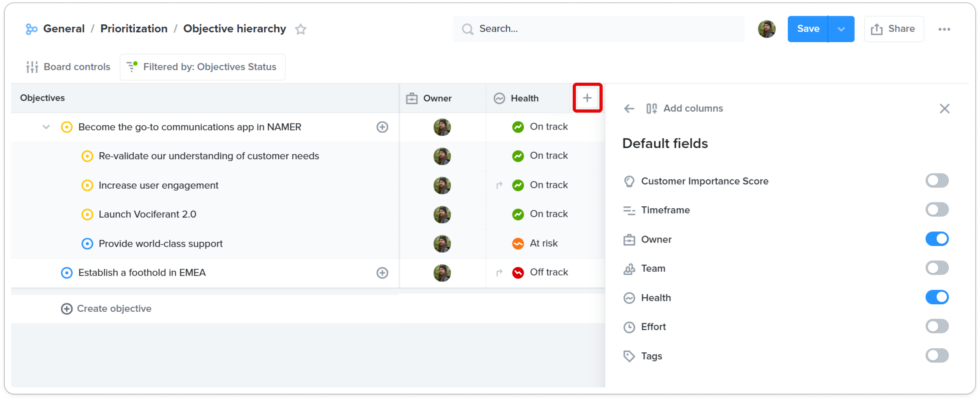Click the Customer Importance Score lightbulb icon
The height and width of the screenshot is (400, 980).
point(629,181)
